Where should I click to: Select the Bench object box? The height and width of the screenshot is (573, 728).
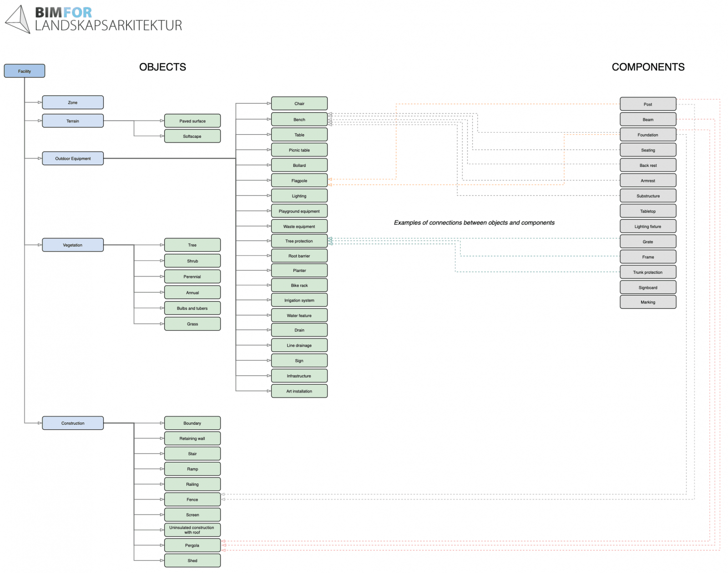click(299, 120)
